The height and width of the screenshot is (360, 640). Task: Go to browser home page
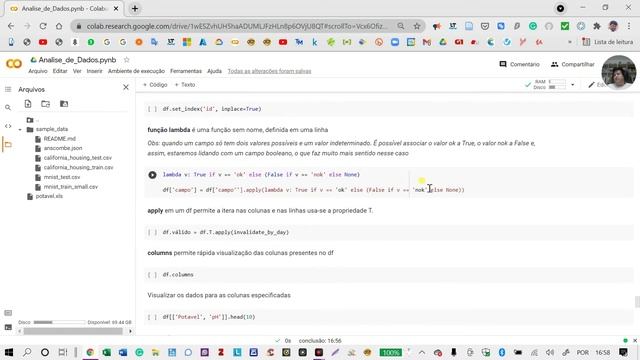[59, 26]
